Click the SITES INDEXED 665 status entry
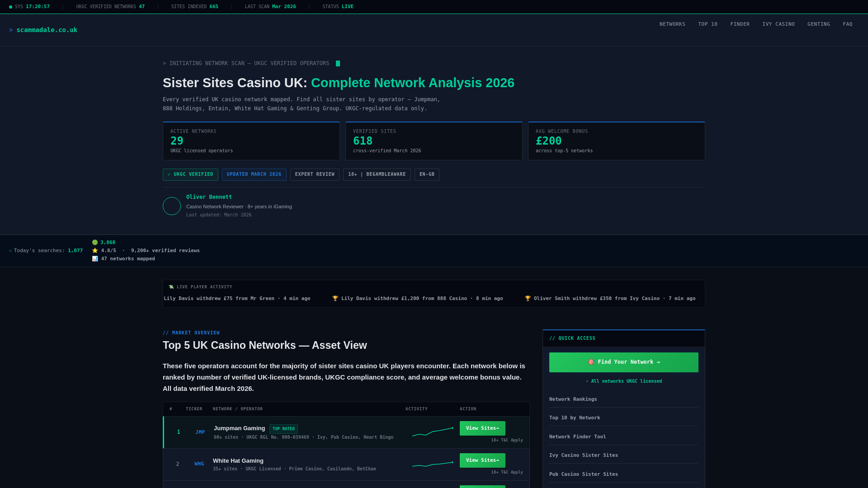Image resolution: width=868 pixels, height=488 pixels. click(x=195, y=7)
